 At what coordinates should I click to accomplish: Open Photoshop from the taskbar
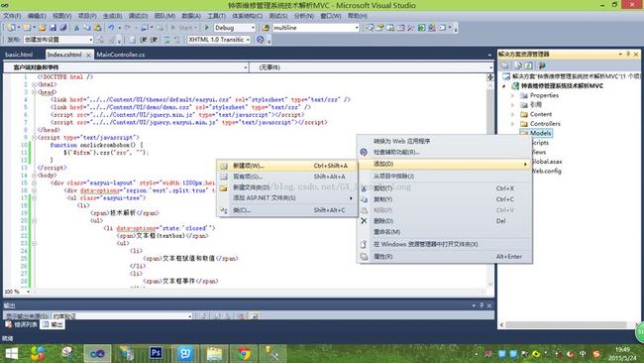156,353
